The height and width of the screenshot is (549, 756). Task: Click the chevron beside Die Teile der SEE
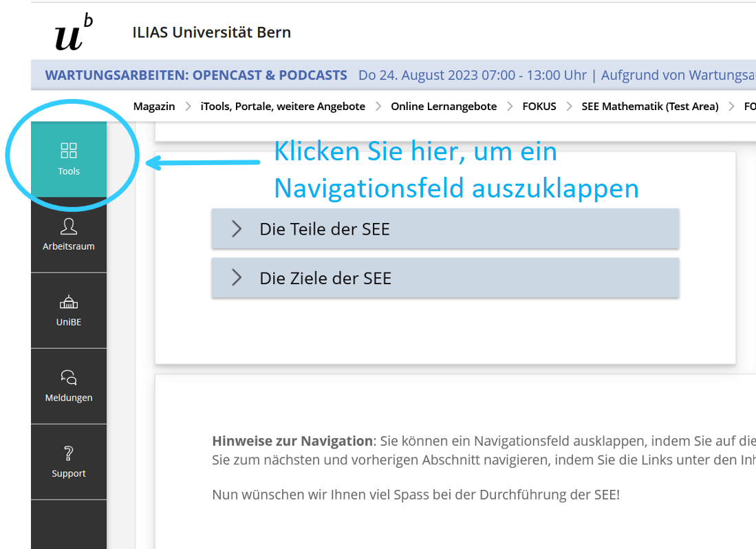pos(237,229)
